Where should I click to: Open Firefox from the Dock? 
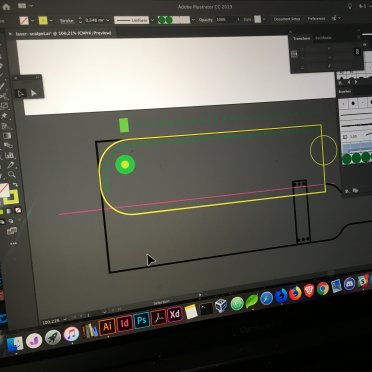tap(295, 293)
